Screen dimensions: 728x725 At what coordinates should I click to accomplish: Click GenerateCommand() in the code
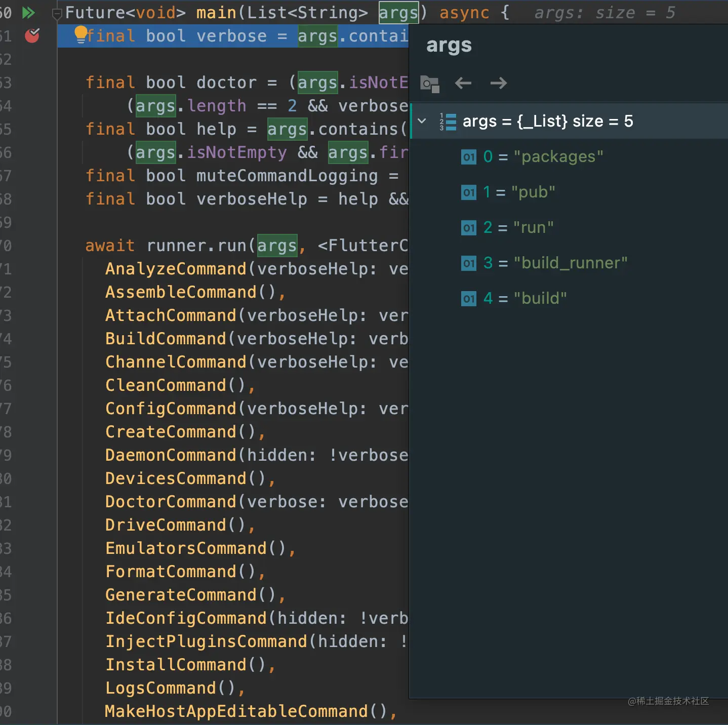tap(191, 595)
